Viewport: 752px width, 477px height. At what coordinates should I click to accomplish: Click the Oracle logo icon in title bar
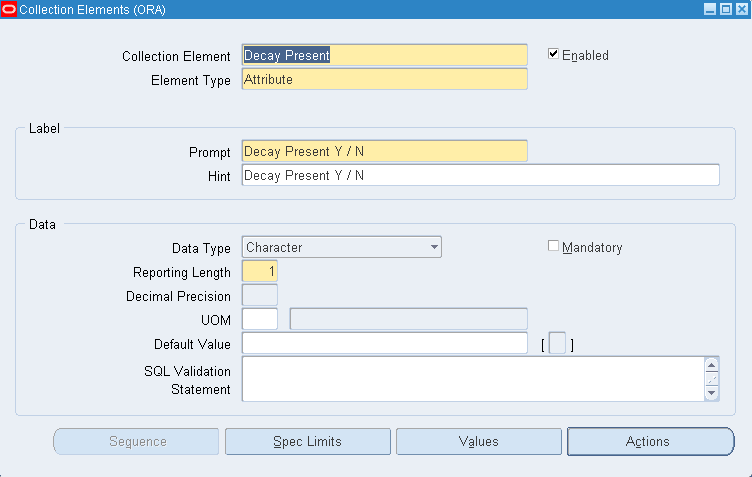[10, 9]
